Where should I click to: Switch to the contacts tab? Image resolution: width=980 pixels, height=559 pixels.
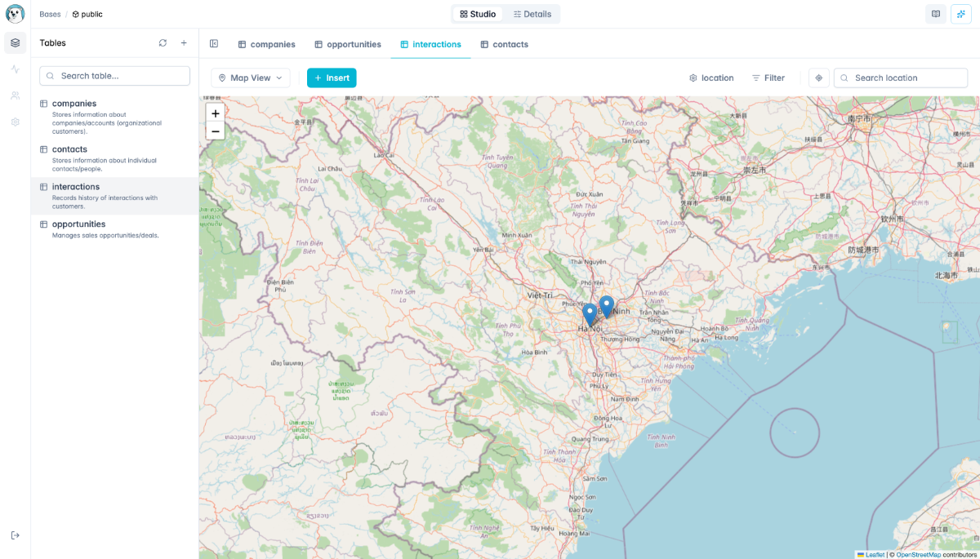pos(504,44)
